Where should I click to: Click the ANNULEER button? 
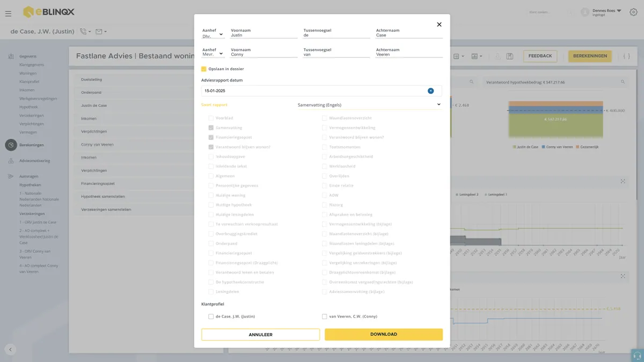pyautogui.click(x=260, y=335)
